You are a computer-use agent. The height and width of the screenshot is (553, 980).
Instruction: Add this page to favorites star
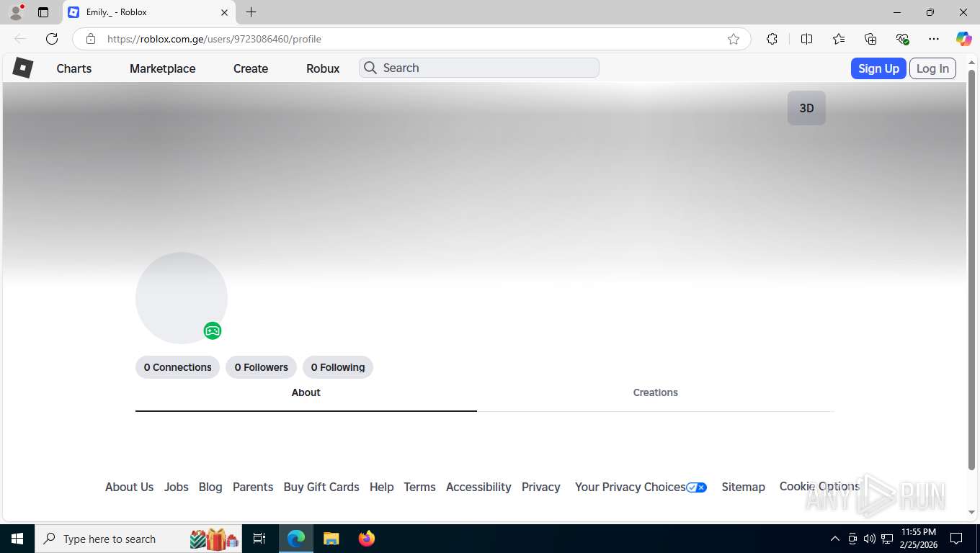[734, 39]
